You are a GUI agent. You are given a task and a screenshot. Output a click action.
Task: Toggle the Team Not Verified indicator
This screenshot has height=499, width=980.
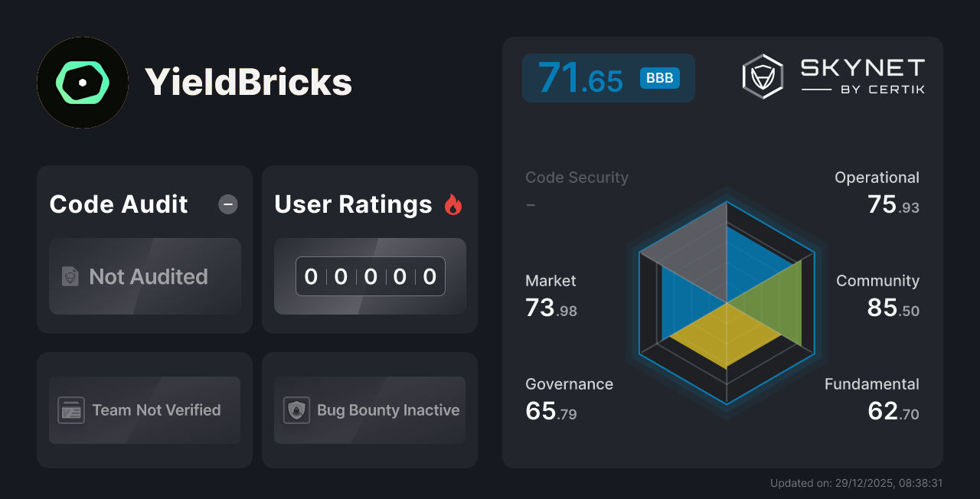coord(144,410)
